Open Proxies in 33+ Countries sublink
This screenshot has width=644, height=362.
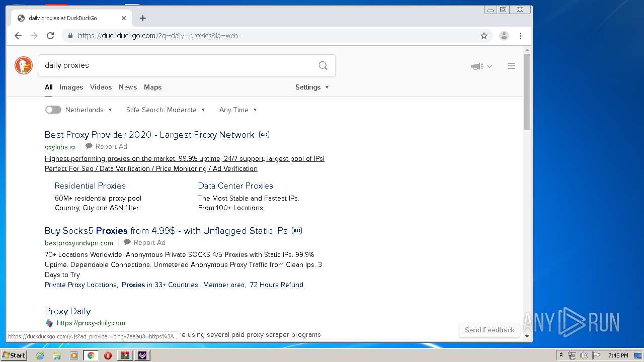160,285
